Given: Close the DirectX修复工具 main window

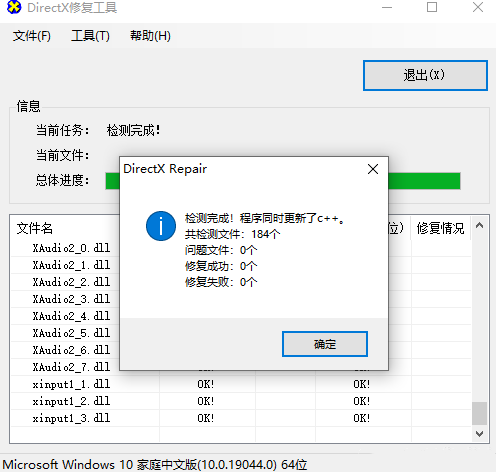Looking at the screenshot, I should click(478, 7).
